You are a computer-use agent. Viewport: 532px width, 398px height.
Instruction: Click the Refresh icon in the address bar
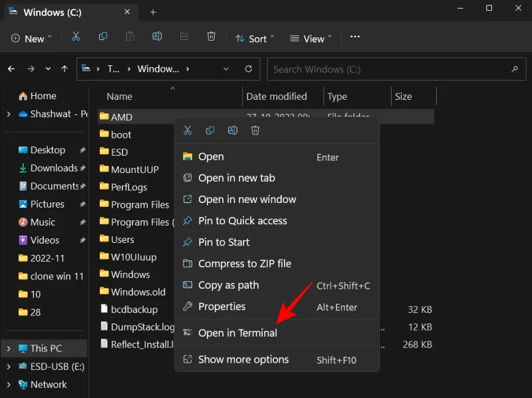[247, 69]
